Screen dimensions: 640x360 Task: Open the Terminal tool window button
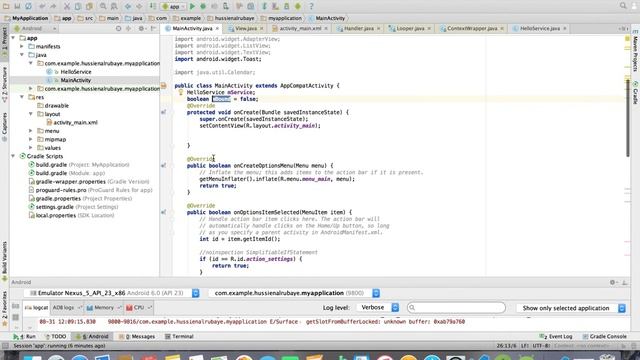[x=179, y=336]
